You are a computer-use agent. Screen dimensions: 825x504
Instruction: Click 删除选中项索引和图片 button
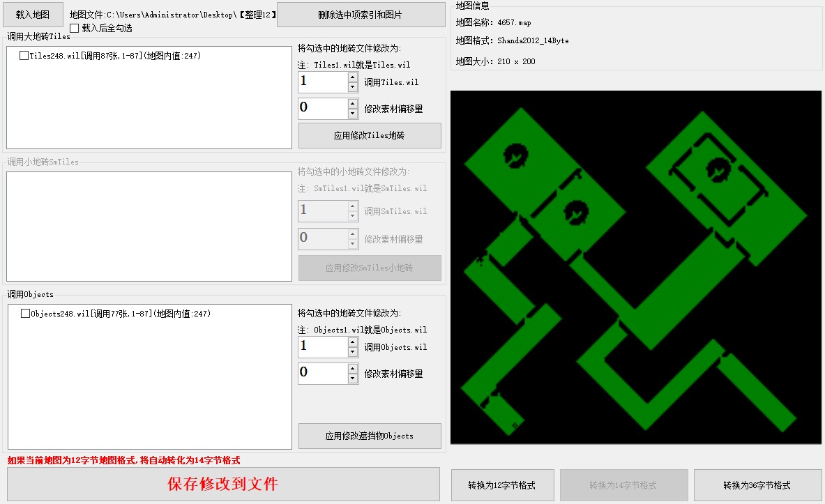tap(361, 14)
